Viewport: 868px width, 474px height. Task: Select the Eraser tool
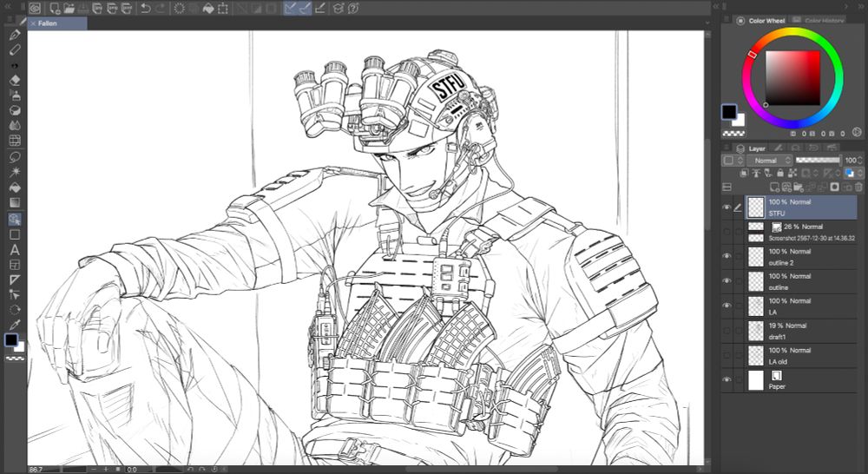15,80
